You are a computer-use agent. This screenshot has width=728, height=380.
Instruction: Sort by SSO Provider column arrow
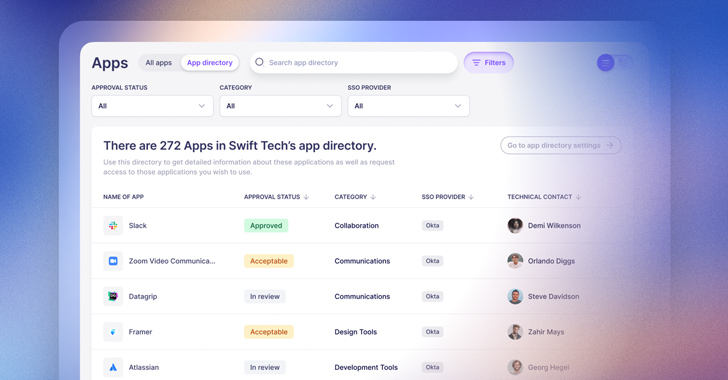pyautogui.click(x=471, y=197)
